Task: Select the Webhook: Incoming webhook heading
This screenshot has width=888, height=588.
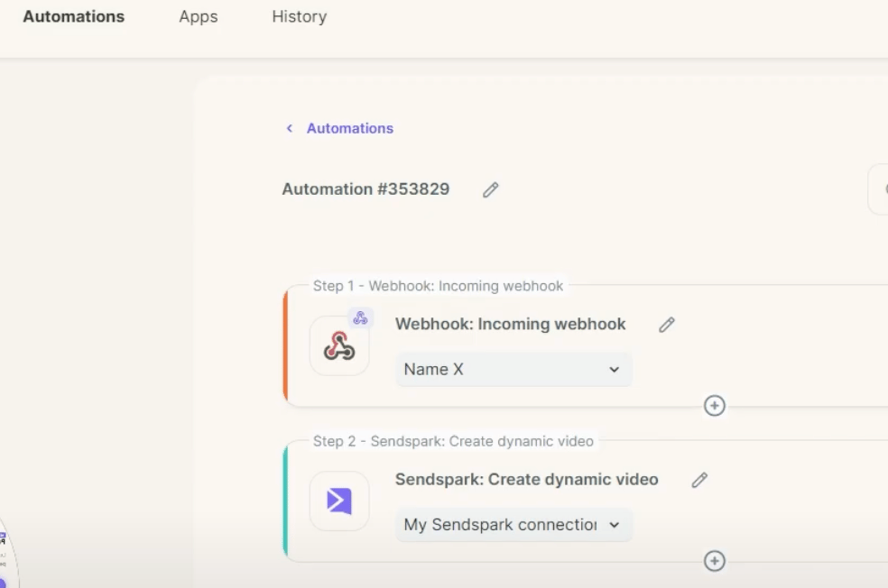Action: (510, 325)
